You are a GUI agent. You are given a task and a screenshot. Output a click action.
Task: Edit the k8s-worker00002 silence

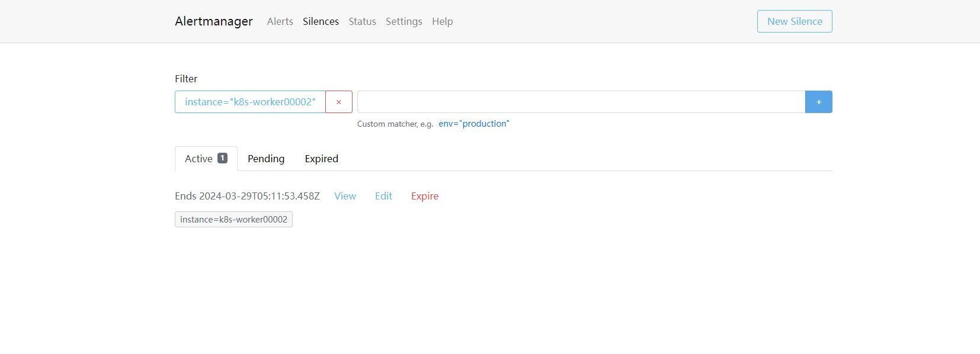coord(383,196)
